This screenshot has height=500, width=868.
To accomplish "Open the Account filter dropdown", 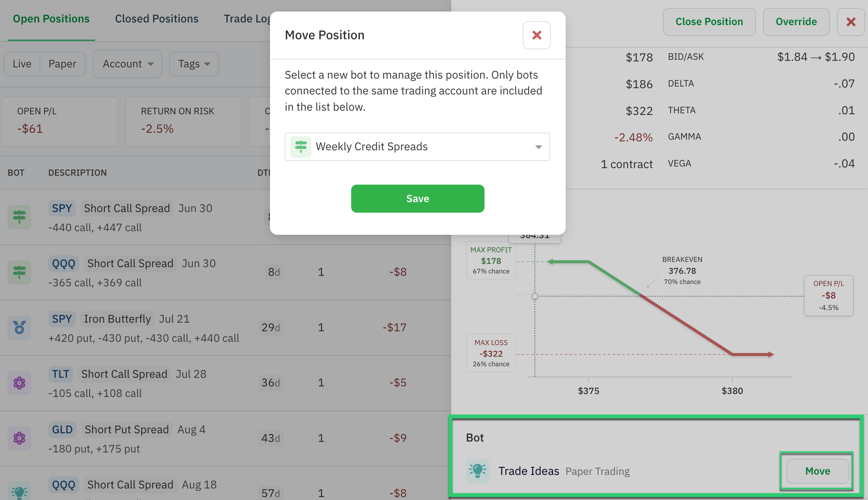I will tap(127, 63).
